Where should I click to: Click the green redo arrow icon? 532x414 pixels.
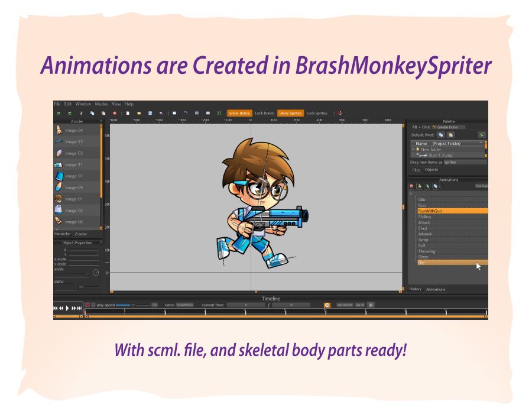pyautogui.click(x=70, y=114)
